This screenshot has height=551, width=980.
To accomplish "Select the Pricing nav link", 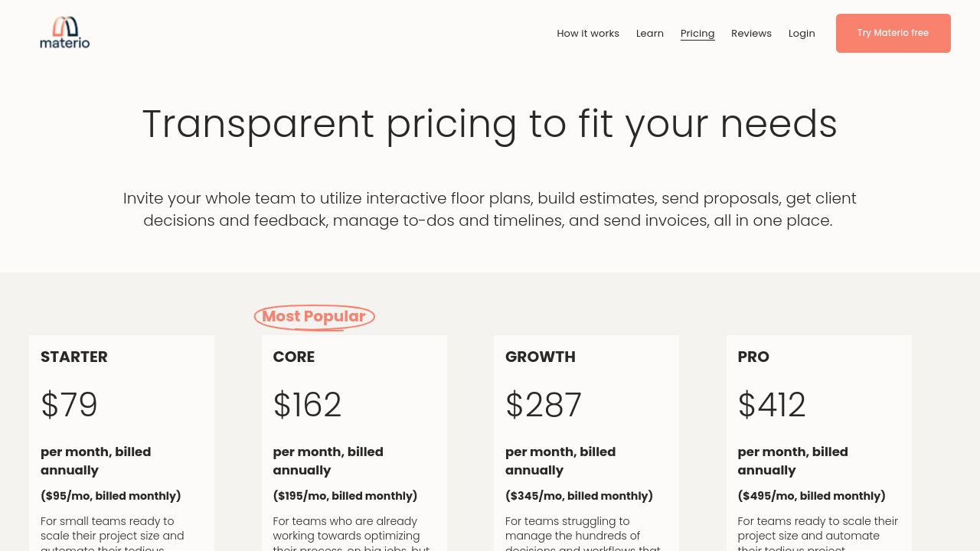I will click(x=697, y=34).
